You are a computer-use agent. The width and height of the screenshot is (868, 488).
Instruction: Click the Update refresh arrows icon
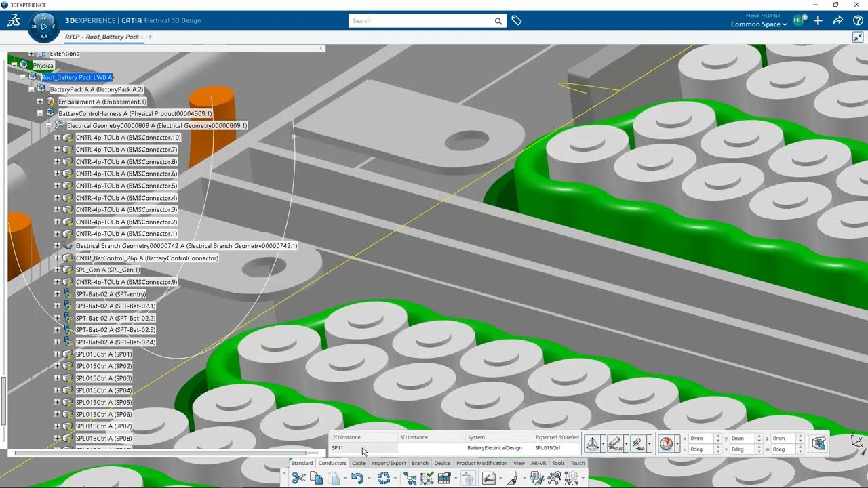pyautogui.click(x=384, y=478)
